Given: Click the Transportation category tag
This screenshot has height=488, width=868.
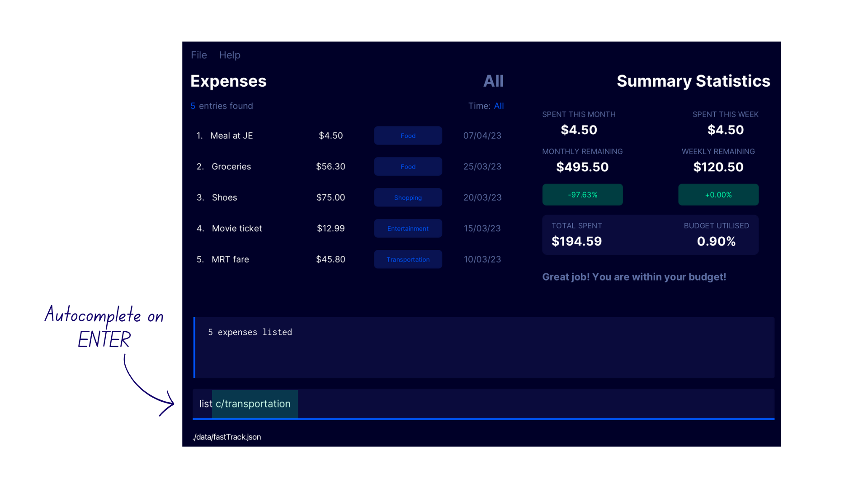Looking at the screenshot, I should point(408,259).
